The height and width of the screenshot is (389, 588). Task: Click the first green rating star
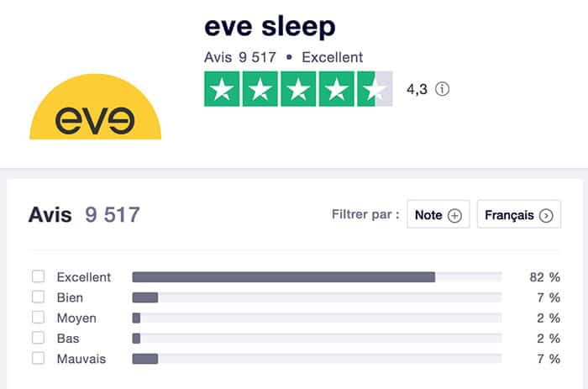click(222, 89)
